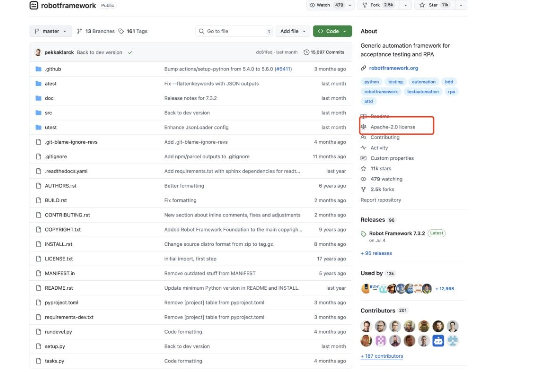The image size is (540, 372).
Task: Click the green check commit status icon
Action: tap(130, 52)
